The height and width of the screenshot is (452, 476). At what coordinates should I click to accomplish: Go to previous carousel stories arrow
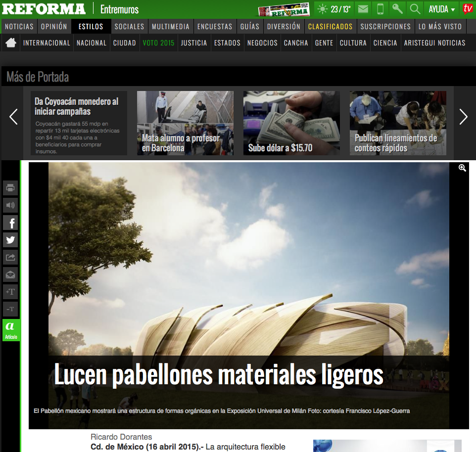(x=13, y=117)
